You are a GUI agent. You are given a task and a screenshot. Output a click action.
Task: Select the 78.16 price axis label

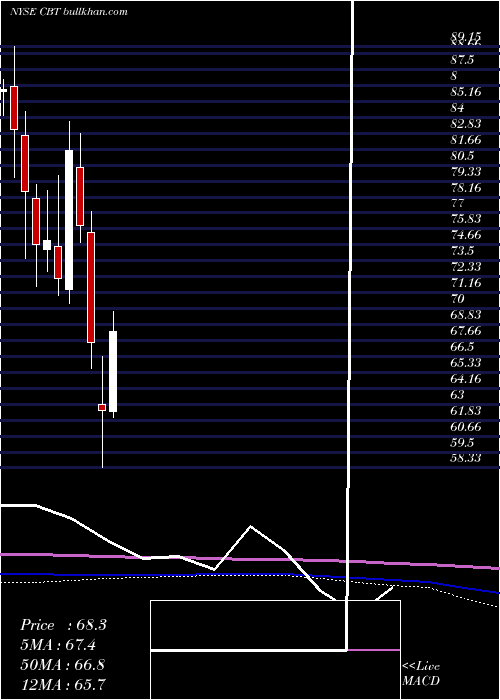click(x=466, y=188)
